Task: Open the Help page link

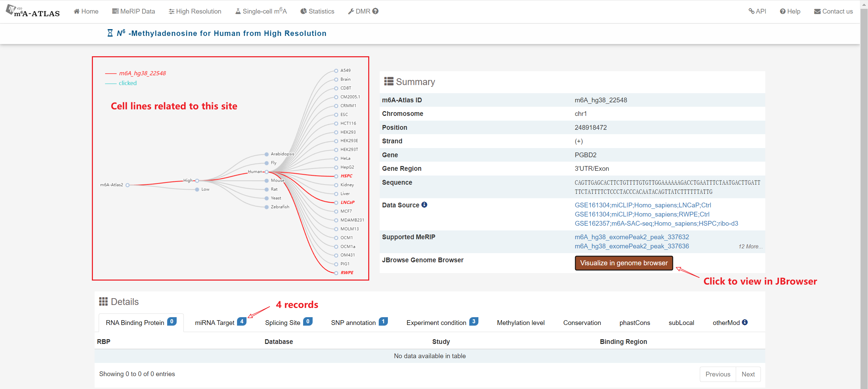Action: tap(790, 11)
